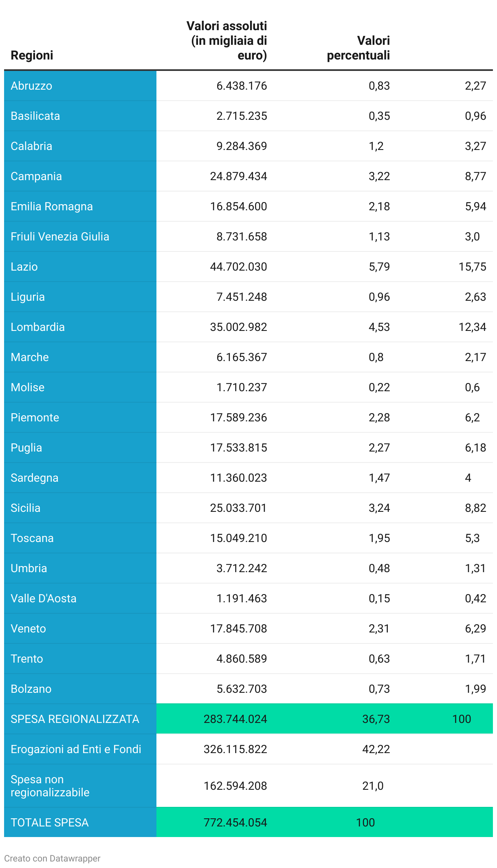
Task: Click the Valle D'Aosta region cell
Action: (x=44, y=599)
